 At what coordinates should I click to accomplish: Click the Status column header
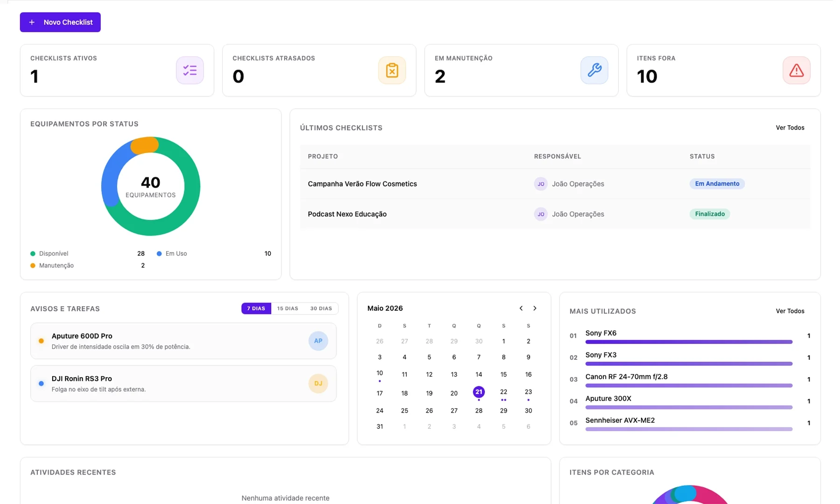[x=702, y=156]
